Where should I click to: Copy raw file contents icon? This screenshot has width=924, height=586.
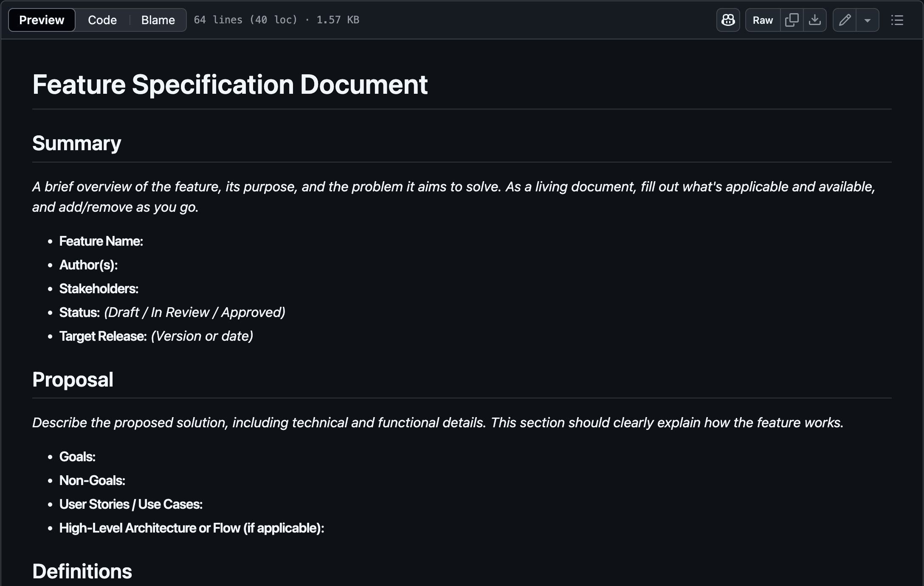(x=792, y=20)
